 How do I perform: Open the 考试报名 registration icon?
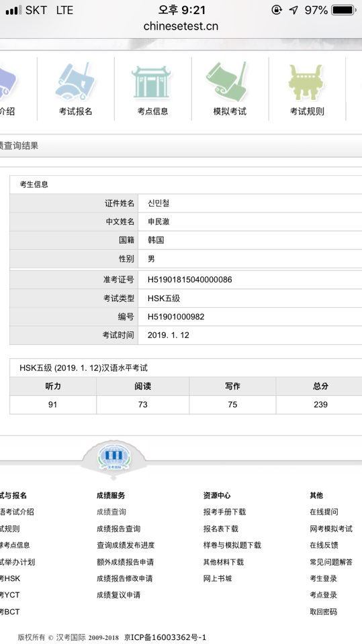click(x=75, y=89)
